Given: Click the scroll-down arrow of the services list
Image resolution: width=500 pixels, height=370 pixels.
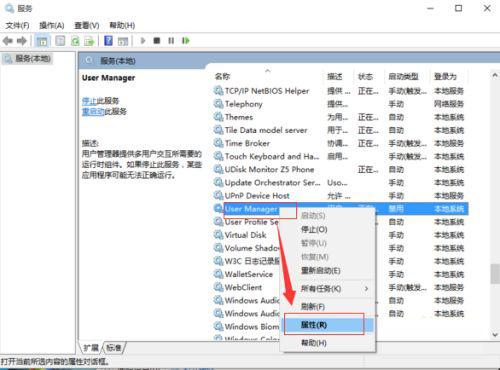Looking at the screenshot, I should [495, 334].
